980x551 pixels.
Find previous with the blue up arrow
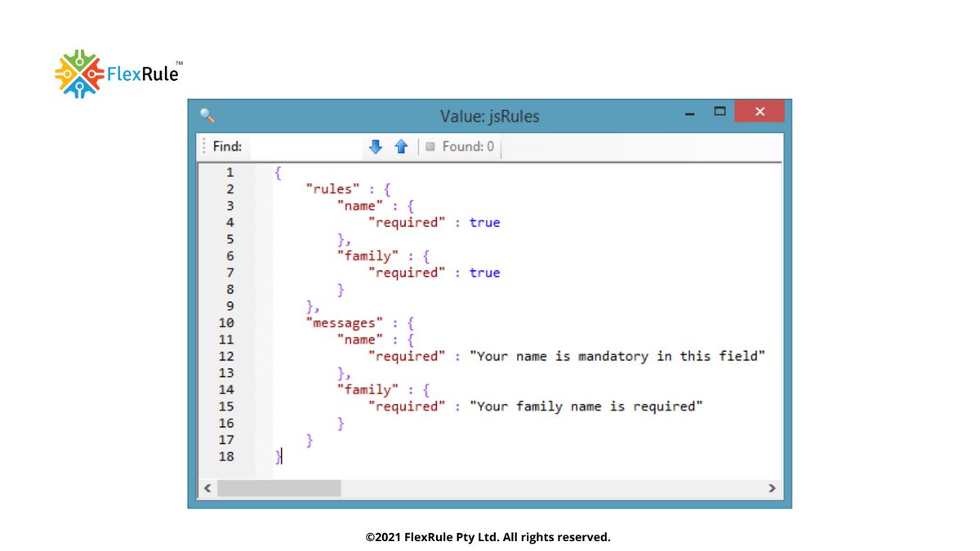pyautogui.click(x=401, y=147)
